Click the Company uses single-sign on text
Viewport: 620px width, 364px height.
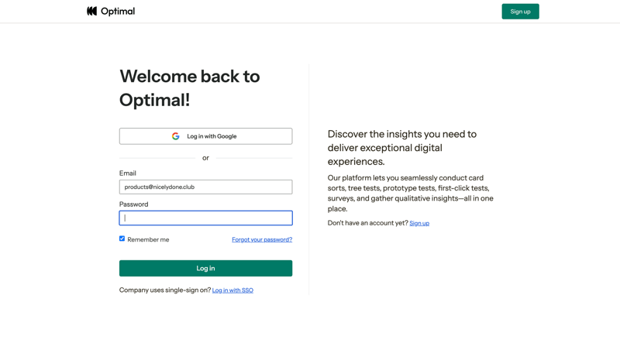(x=165, y=290)
